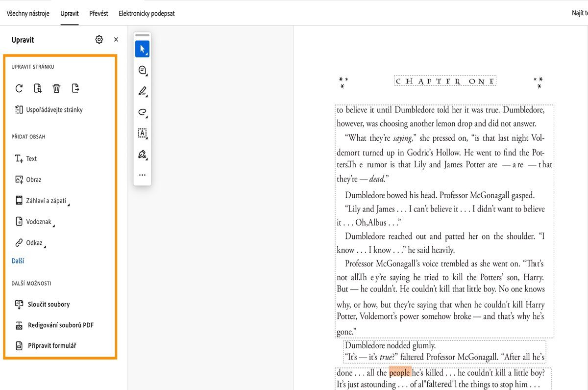Select the CHAPTER ONE heading text box
Viewport: 588px width, 390px height.
(x=445, y=81)
